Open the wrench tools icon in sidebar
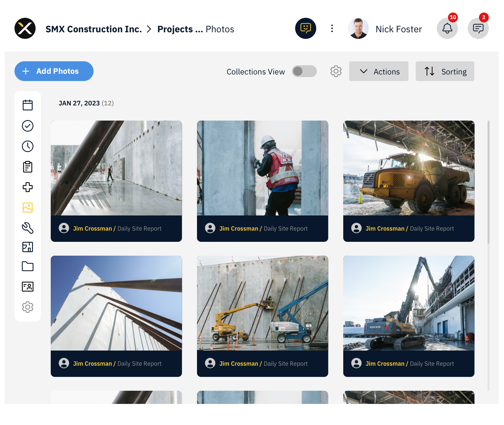Image resolution: width=504 pixels, height=425 pixels. coord(28,228)
